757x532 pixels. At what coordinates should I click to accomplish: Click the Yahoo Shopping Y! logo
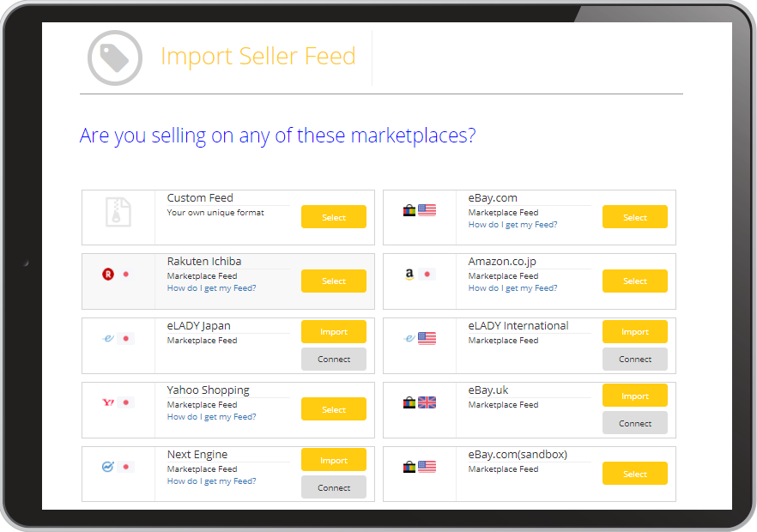108,402
